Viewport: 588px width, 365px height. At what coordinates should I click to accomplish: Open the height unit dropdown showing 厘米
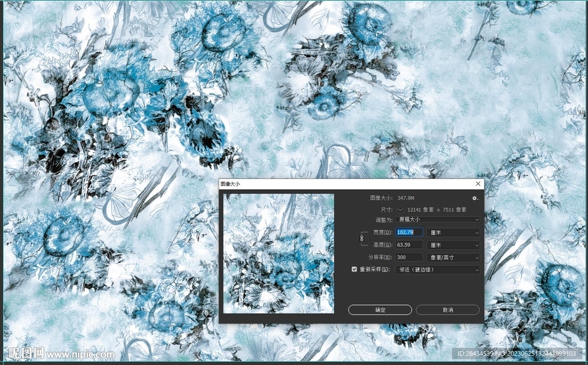pos(453,245)
